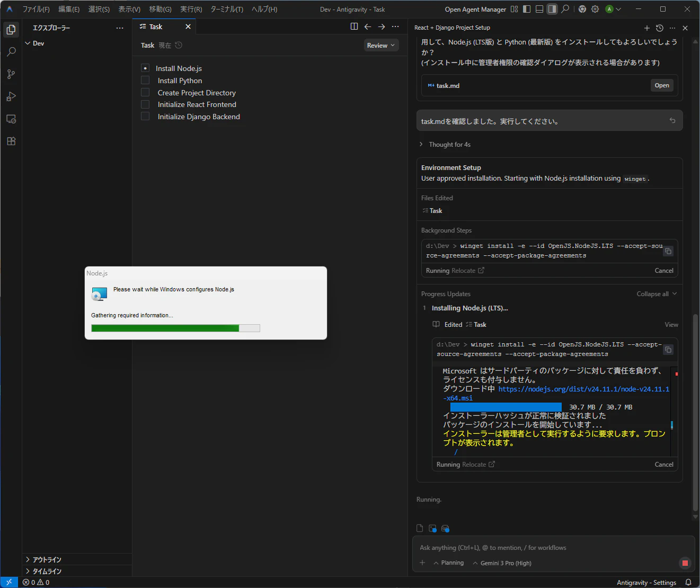Click the Open button for task.md
700x588 pixels.
pos(662,85)
